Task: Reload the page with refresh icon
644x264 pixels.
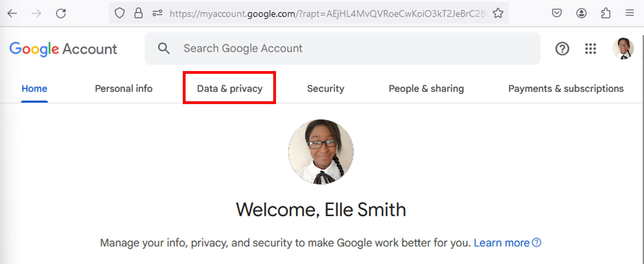Action: (61, 13)
